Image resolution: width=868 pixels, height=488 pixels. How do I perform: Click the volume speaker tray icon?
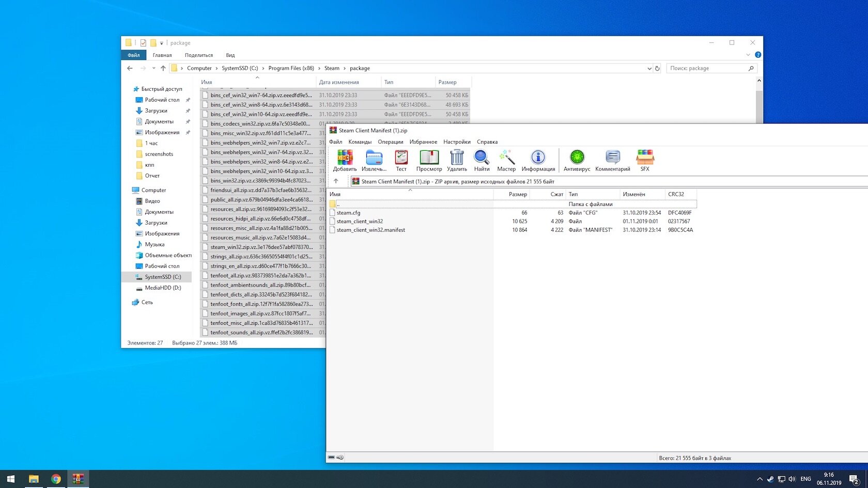point(792,479)
